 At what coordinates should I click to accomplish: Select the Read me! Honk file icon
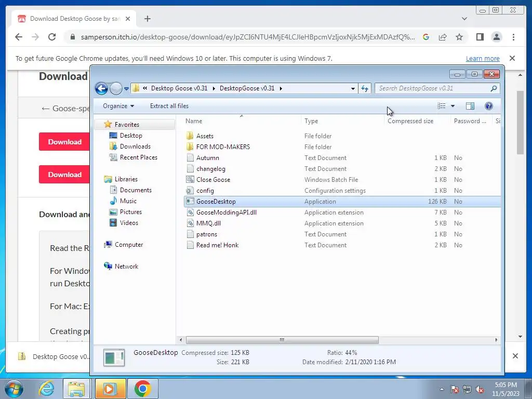click(190, 245)
